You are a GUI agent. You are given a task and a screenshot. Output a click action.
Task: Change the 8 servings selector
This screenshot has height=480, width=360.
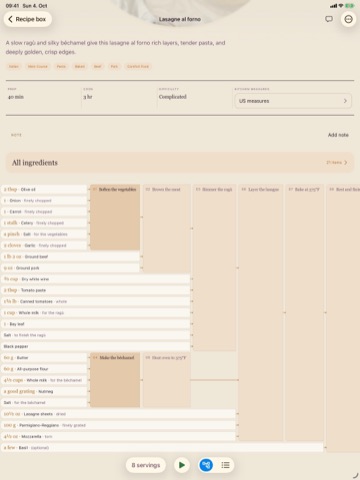click(146, 465)
